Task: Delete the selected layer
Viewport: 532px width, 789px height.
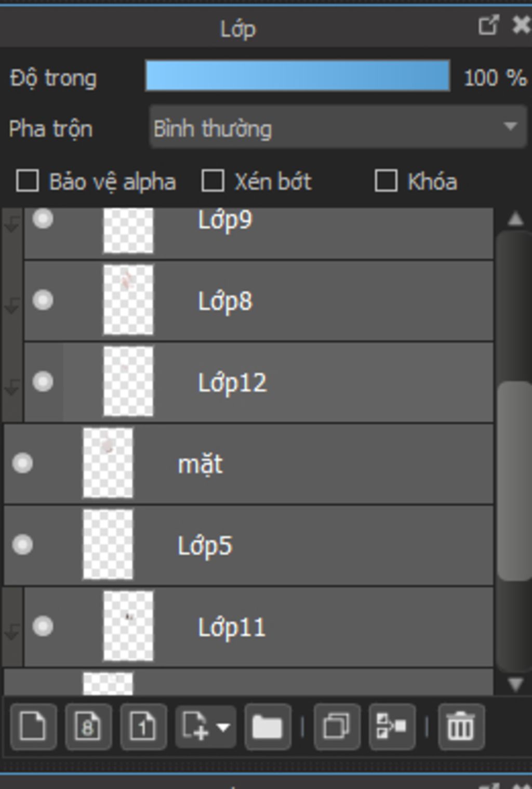Action: (x=461, y=726)
